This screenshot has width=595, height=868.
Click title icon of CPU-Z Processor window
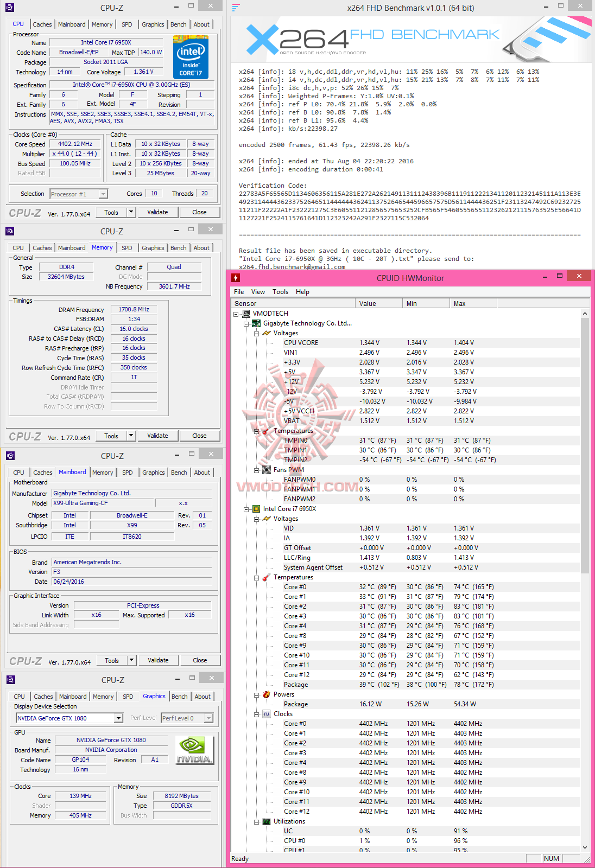pos(10,8)
